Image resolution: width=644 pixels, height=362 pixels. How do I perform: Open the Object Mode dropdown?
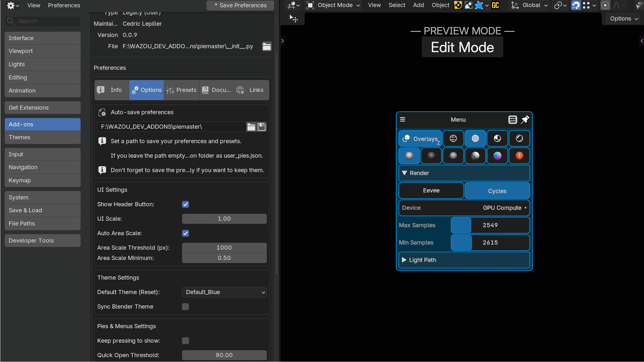click(x=333, y=5)
